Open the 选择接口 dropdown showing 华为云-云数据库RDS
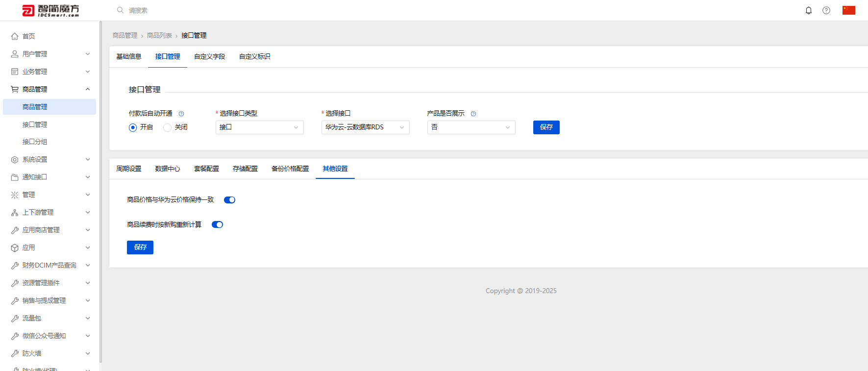 (x=366, y=127)
